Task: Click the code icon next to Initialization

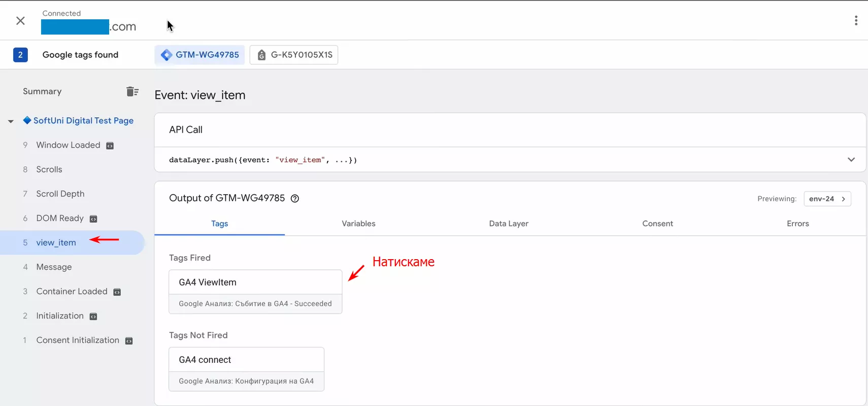Action: [x=93, y=317]
